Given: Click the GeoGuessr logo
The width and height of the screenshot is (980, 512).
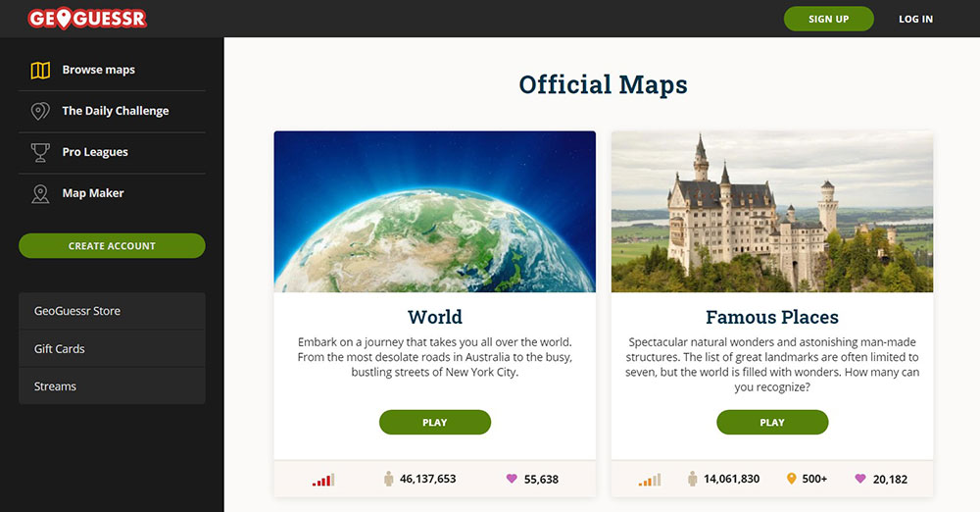Looking at the screenshot, I should [87, 19].
